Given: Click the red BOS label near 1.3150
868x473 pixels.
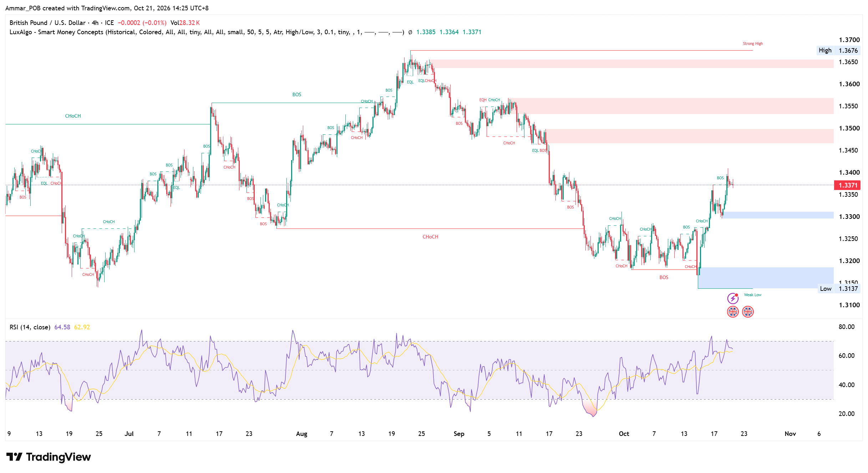Looking at the screenshot, I should [x=664, y=277].
